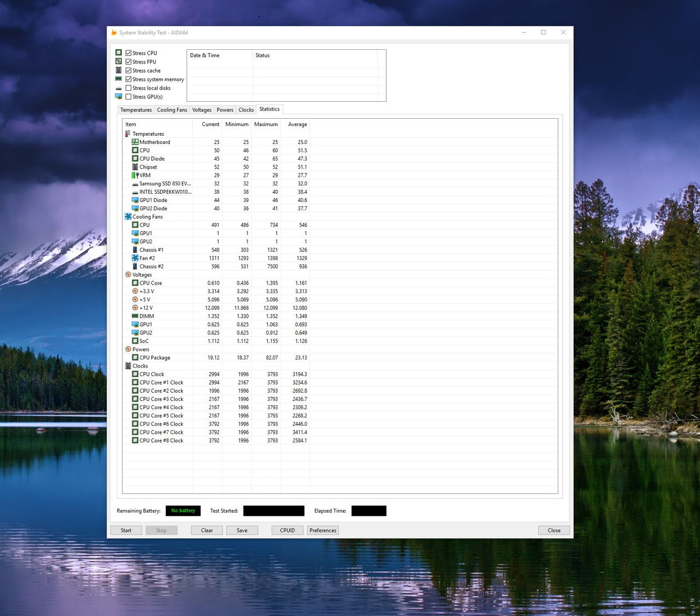Viewport: 700px width, 616px height.
Task: Open the Preferences dialog
Action: click(x=323, y=530)
